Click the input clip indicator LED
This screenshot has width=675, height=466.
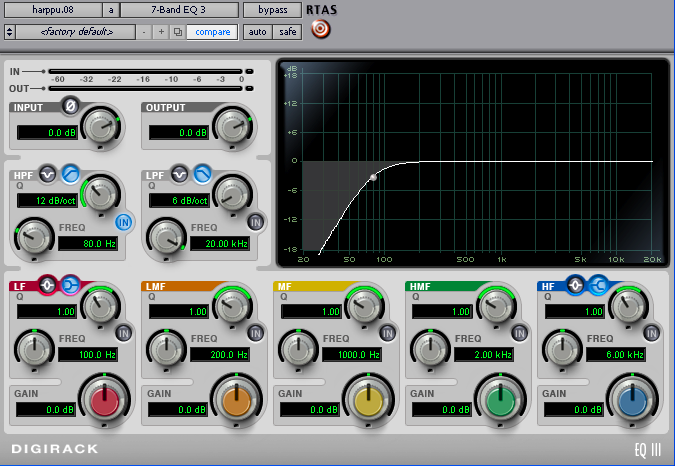point(249,71)
